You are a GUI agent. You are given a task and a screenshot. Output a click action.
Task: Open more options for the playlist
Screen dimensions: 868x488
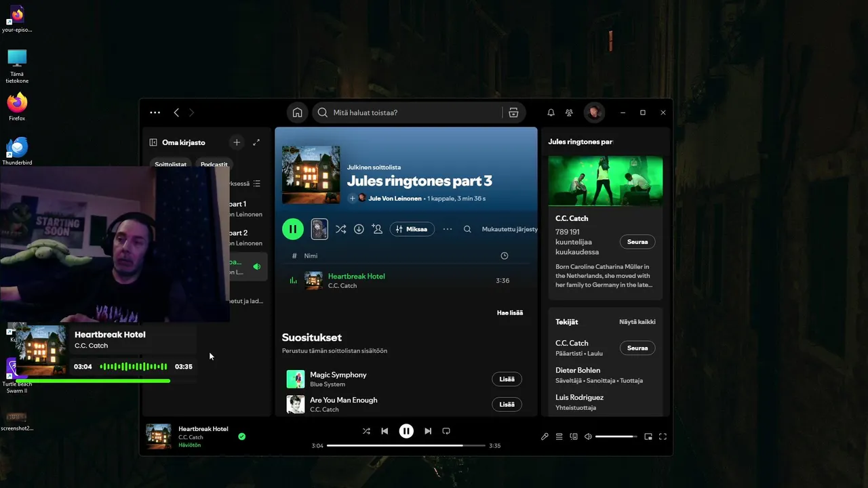point(448,229)
